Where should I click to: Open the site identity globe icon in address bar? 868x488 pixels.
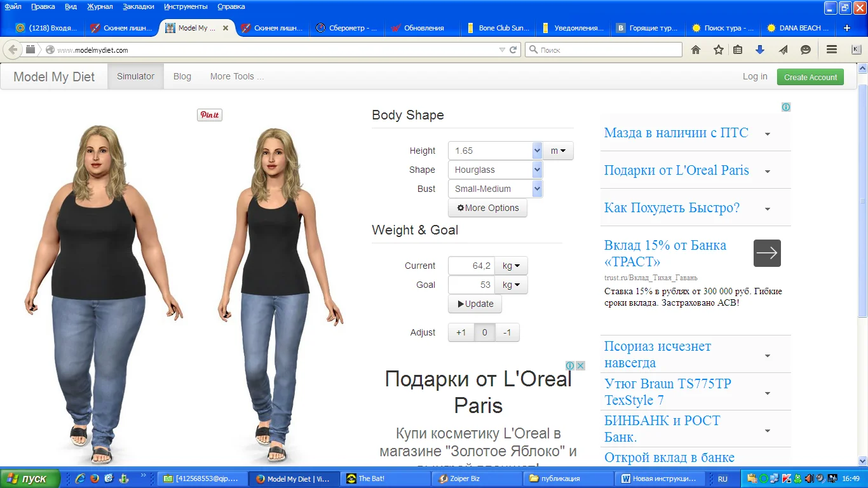click(x=50, y=50)
